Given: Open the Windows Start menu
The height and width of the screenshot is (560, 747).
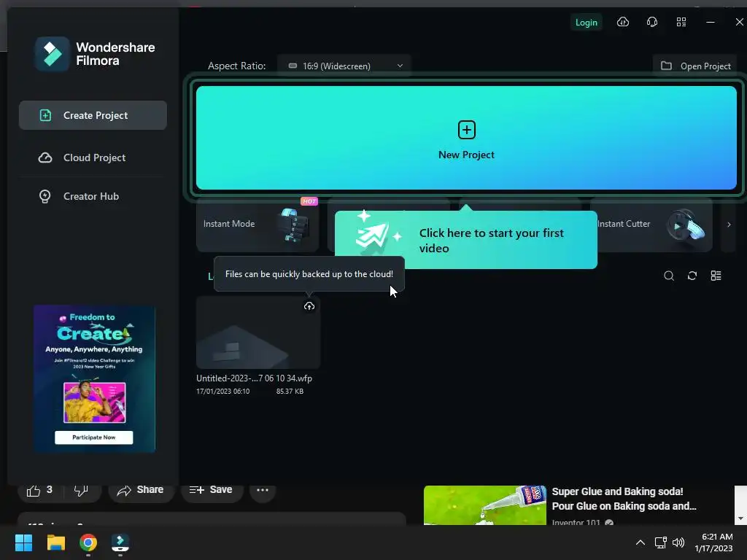Looking at the screenshot, I should 23,542.
